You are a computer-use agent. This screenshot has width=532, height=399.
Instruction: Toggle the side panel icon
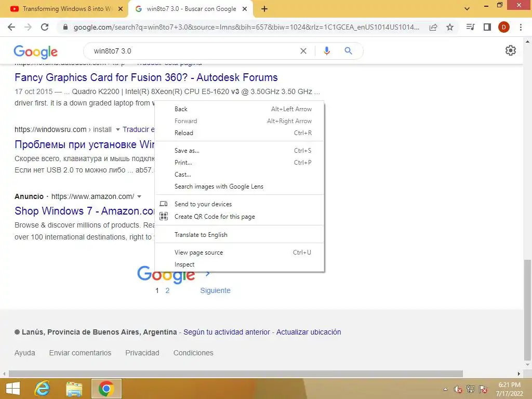coord(487,27)
